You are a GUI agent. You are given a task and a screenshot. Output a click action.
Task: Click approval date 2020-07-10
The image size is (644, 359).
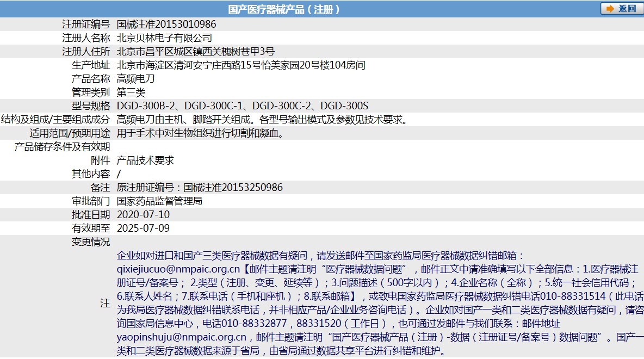click(x=144, y=214)
